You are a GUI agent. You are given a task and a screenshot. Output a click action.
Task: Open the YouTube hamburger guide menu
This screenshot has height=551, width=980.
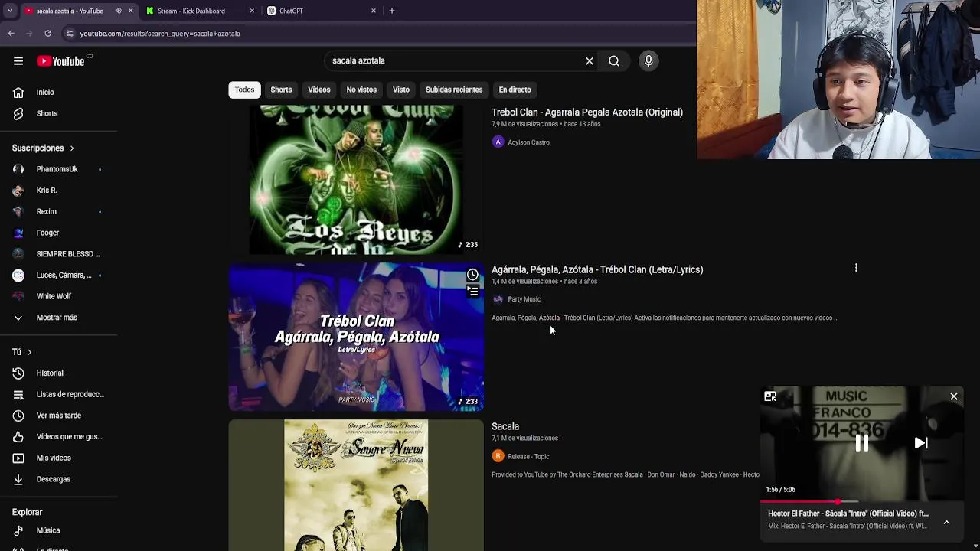[18, 61]
